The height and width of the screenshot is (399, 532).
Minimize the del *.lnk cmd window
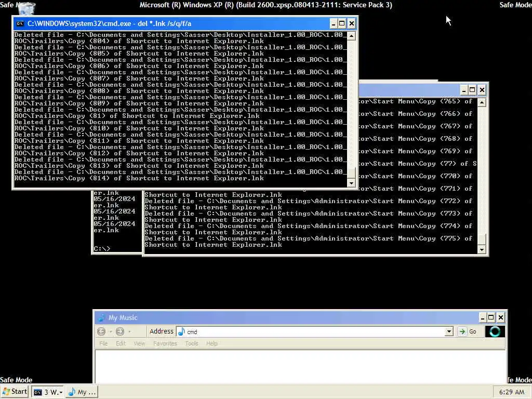pyautogui.click(x=333, y=23)
